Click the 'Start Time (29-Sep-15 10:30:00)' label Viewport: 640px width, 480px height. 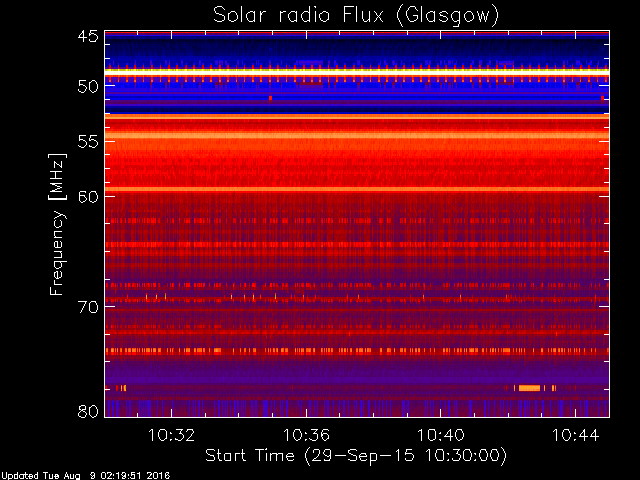[x=356, y=456]
